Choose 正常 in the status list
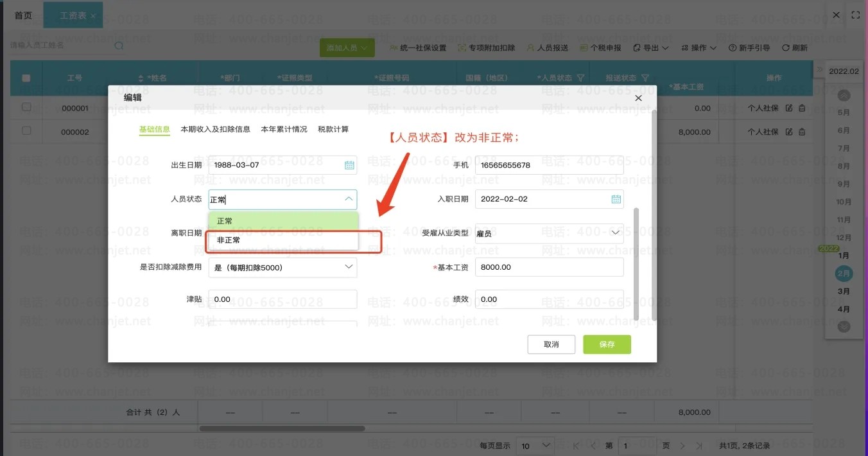Viewport: 868px width, 456px height. [283, 221]
